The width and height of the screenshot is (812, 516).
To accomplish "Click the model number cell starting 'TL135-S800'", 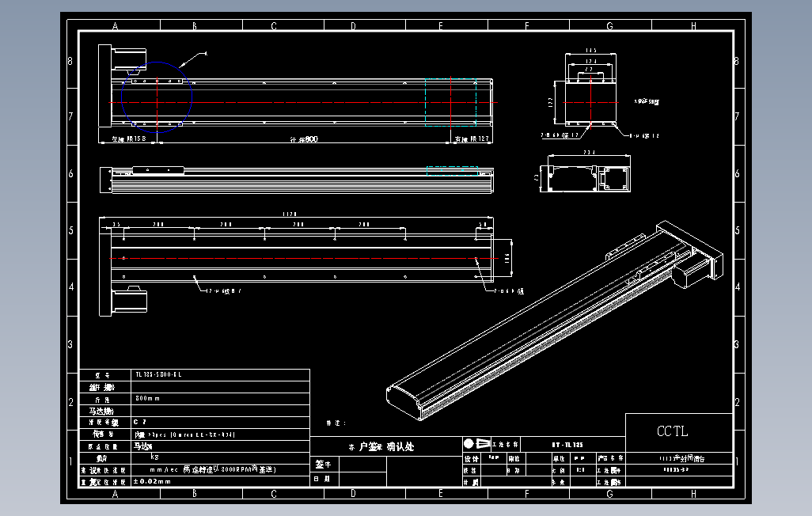I will pos(221,374).
